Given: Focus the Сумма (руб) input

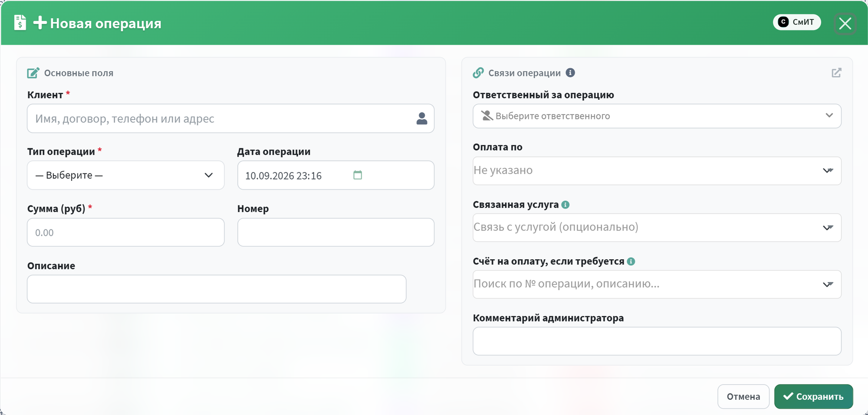Looking at the screenshot, I should click(125, 232).
